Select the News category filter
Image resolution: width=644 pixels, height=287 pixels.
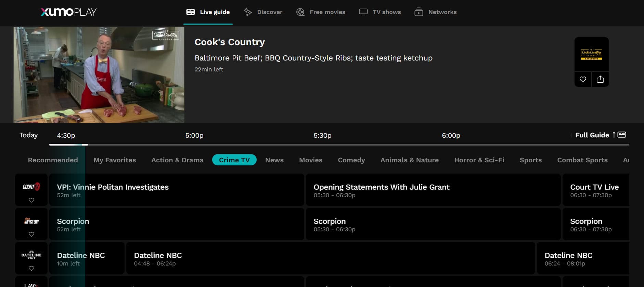point(274,160)
